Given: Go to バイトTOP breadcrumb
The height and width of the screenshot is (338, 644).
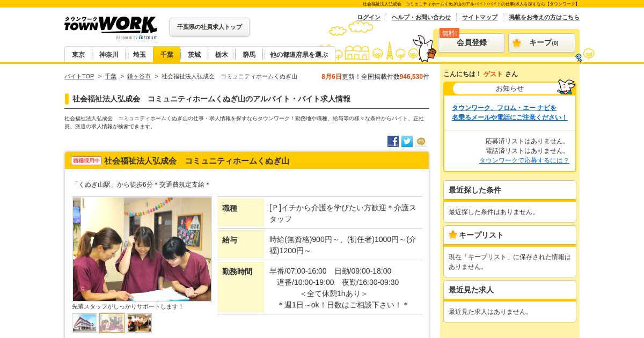Looking at the screenshot, I should point(79,77).
